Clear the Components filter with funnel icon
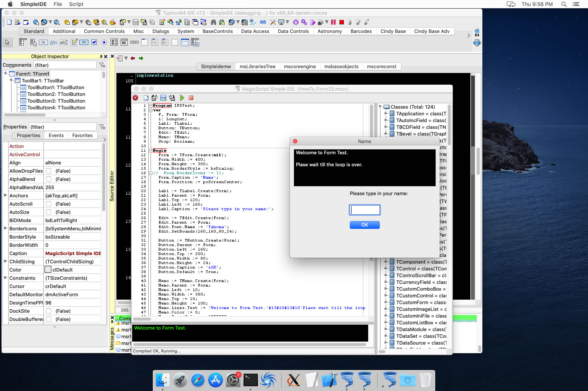 102,65
